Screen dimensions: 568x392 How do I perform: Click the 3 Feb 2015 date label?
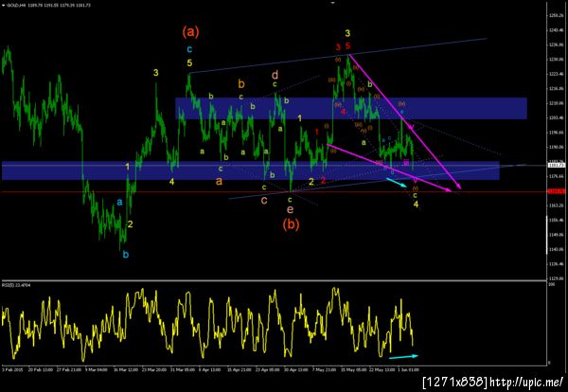(10, 370)
